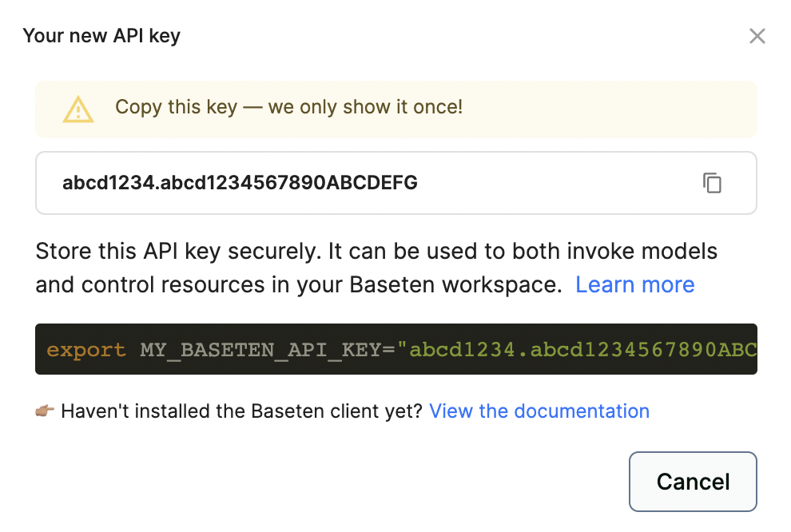Click Haven't installed the Baseten client text
Screen dimensions: 791x532
241,411
